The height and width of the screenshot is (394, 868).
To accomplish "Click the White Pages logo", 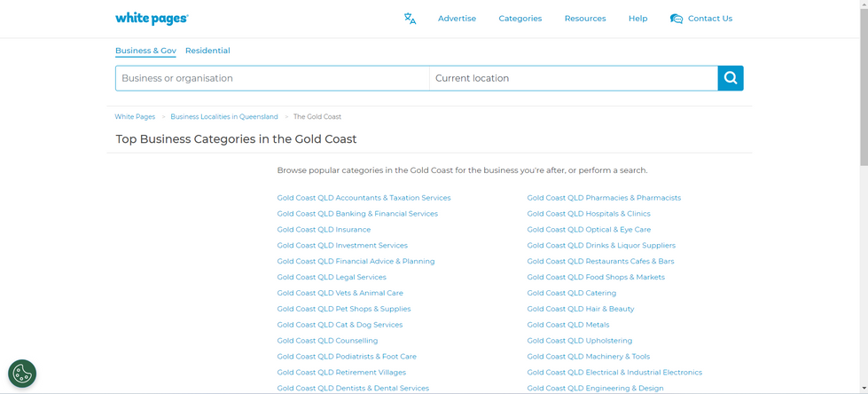I will (152, 19).
